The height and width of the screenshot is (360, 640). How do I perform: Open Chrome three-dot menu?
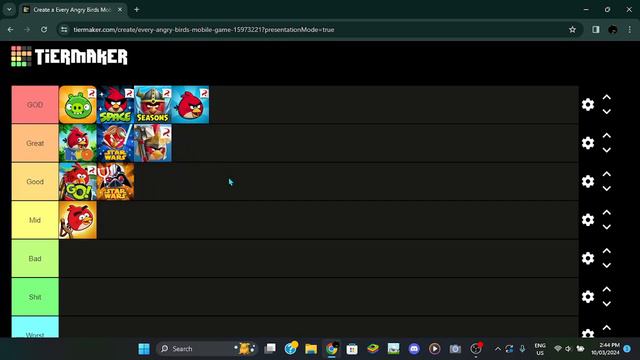[x=630, y=29]
